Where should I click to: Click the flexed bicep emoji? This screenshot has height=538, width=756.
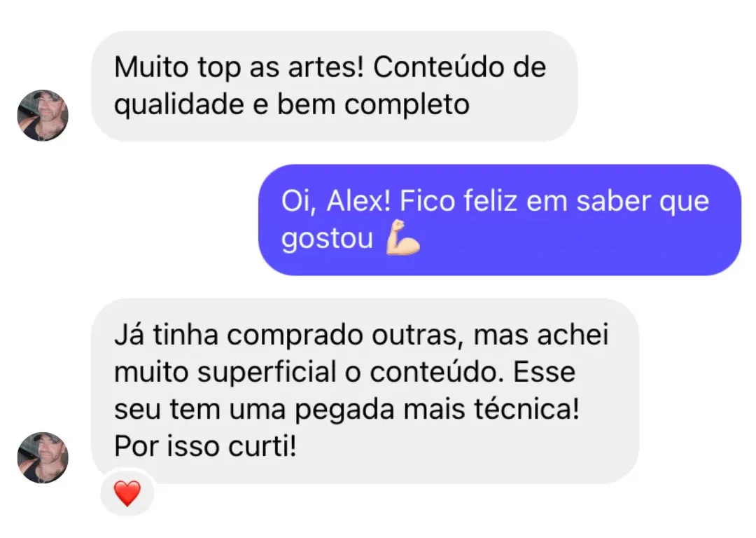click(402, 237)
